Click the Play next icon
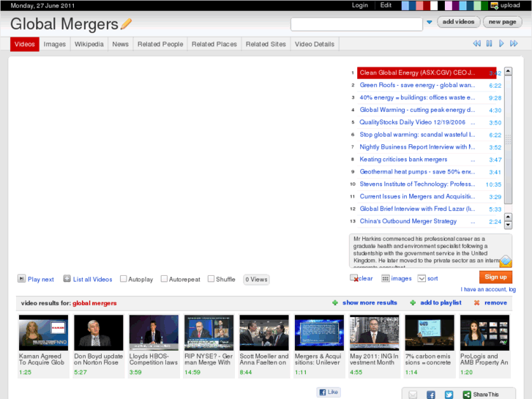The width and height of the screenshot is (532, 399). 21,279
